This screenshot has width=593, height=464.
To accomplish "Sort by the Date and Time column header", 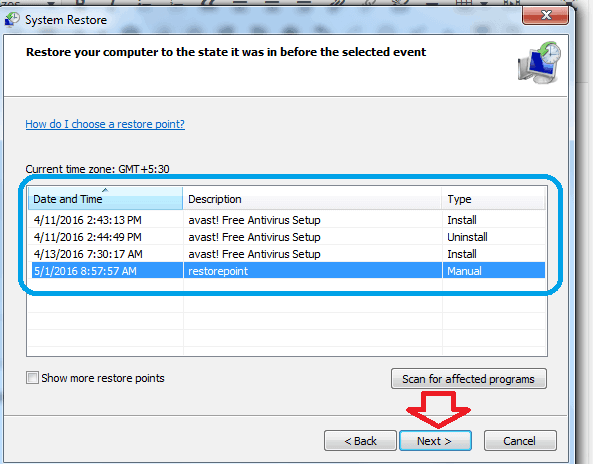I will (105, 199).
